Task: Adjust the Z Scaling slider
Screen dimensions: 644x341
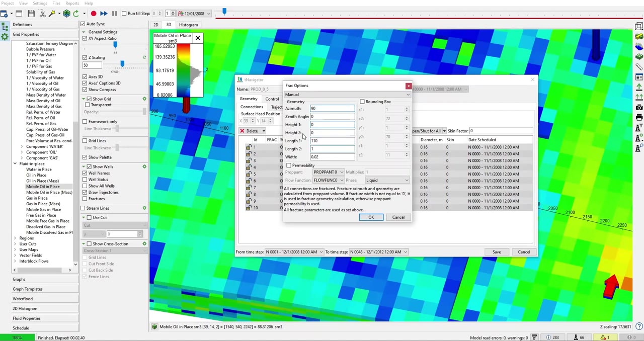Action: pyautogui.click(x=122, y=64)
